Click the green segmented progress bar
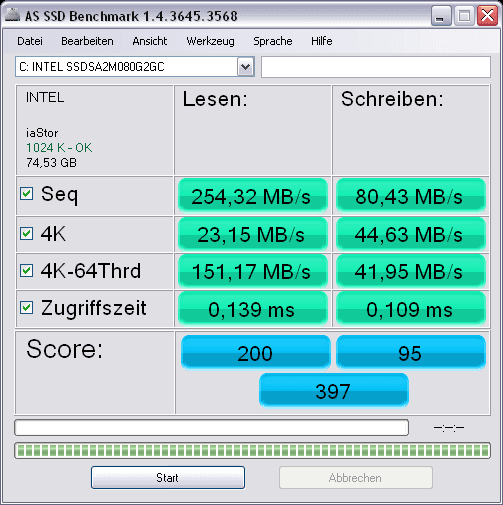 [x=252, y=451]
